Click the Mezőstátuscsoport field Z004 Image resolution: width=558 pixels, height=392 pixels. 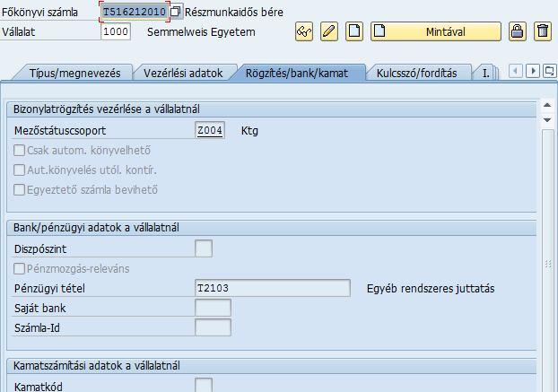210,130
